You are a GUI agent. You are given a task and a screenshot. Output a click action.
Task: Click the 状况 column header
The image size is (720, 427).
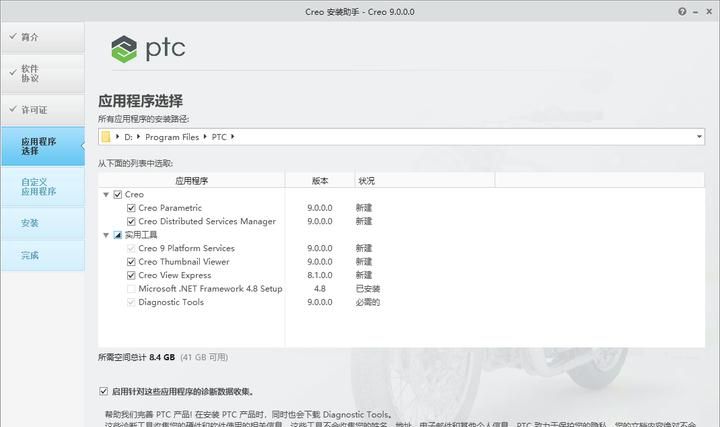[x=425, y=181]
